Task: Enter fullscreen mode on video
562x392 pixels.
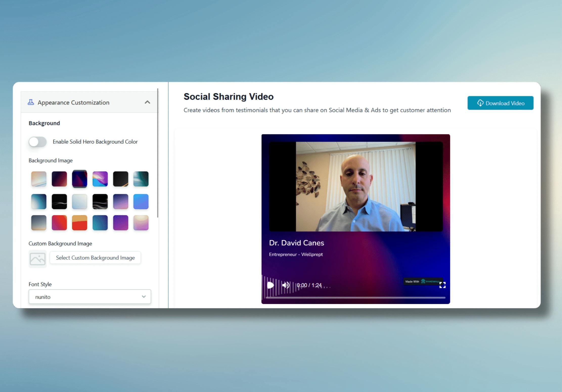Action: pos(442,285)
